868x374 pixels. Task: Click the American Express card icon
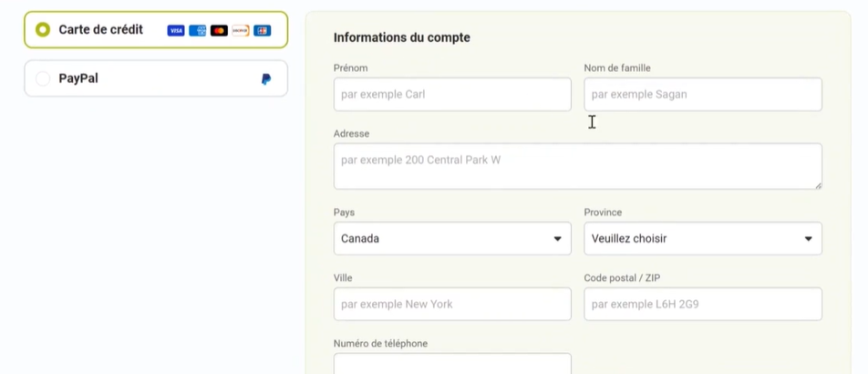(x=197, y=30)
